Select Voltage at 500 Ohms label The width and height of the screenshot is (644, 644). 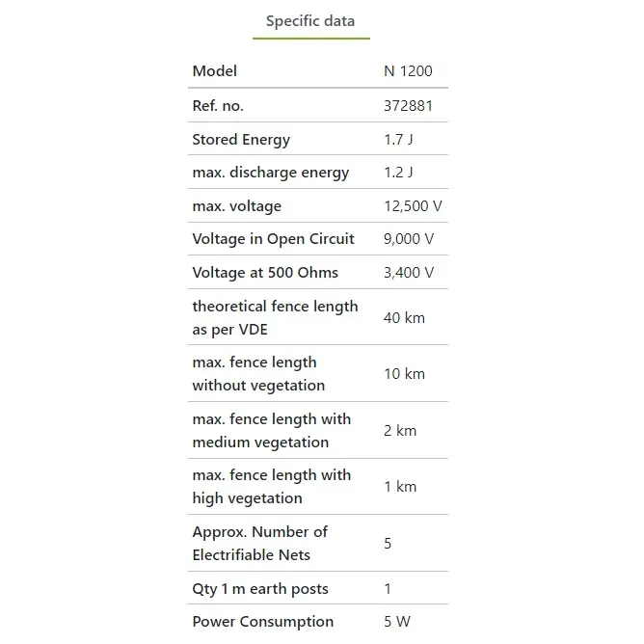[x=265, y=273]
